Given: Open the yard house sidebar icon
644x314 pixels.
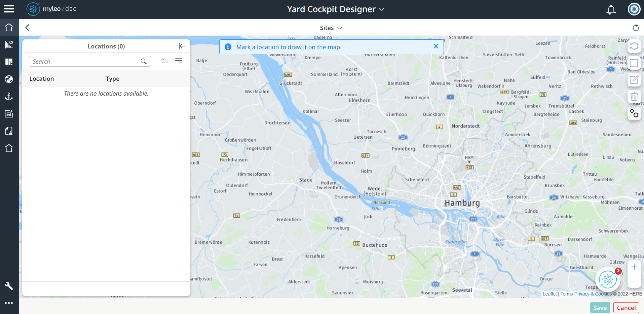Looking at the screenshot, I should [9, 148].
